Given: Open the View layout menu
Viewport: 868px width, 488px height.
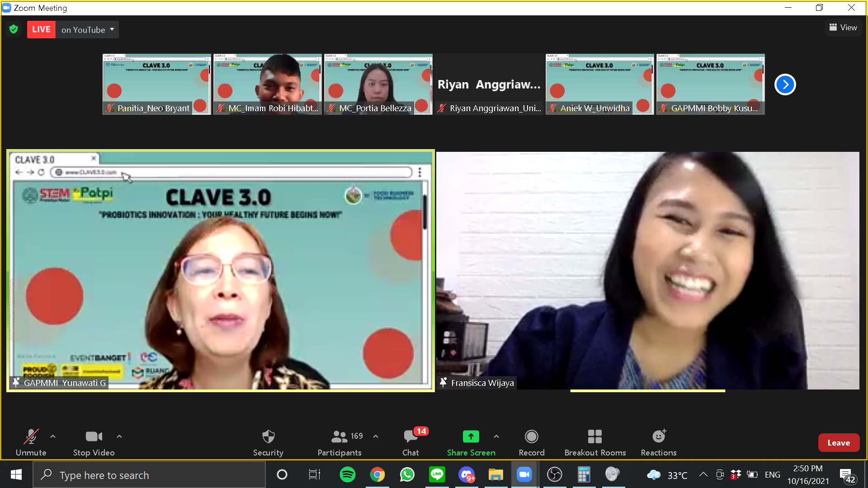Looking at the screenshot, I should 843,28.
